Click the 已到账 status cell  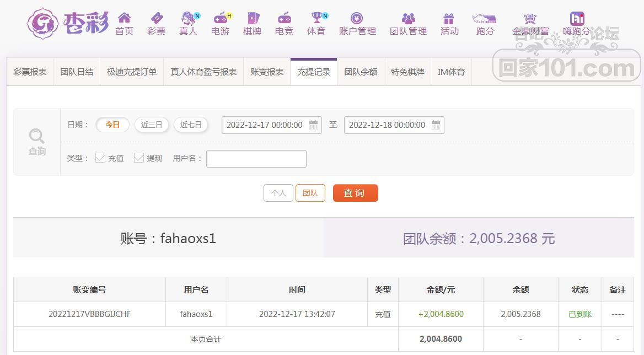click(580, 314)
